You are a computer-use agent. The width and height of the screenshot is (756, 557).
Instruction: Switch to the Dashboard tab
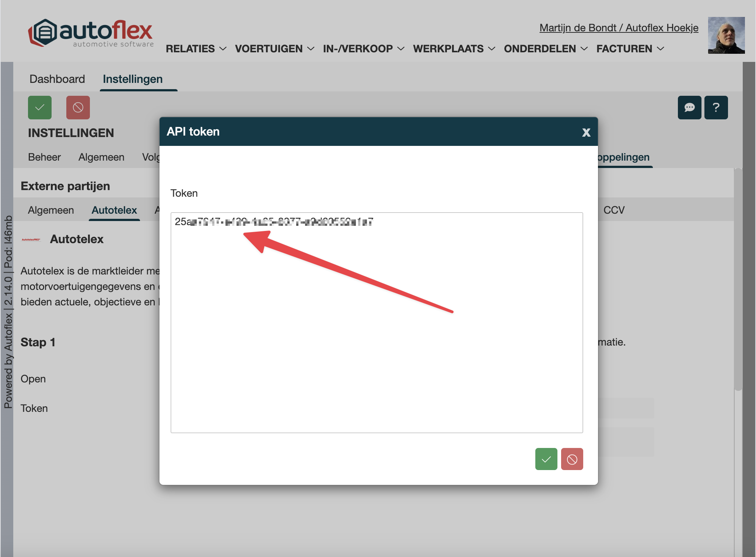tap(57, 79)
